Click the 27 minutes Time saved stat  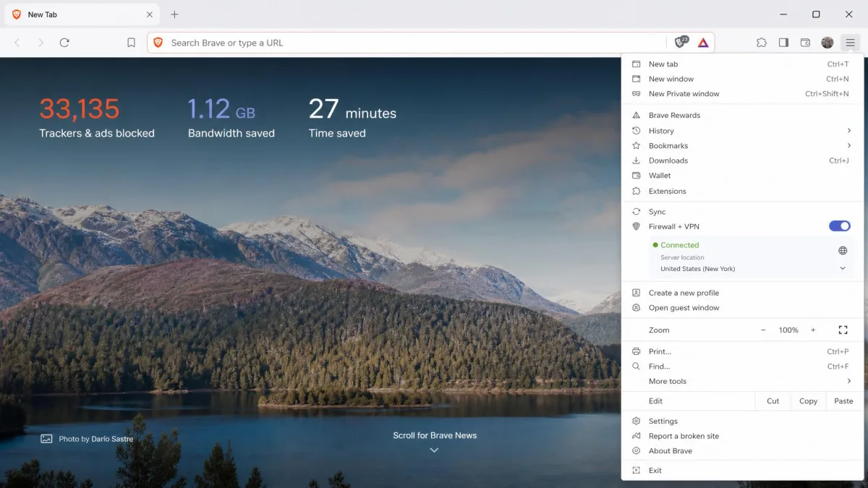pos(352,117)
